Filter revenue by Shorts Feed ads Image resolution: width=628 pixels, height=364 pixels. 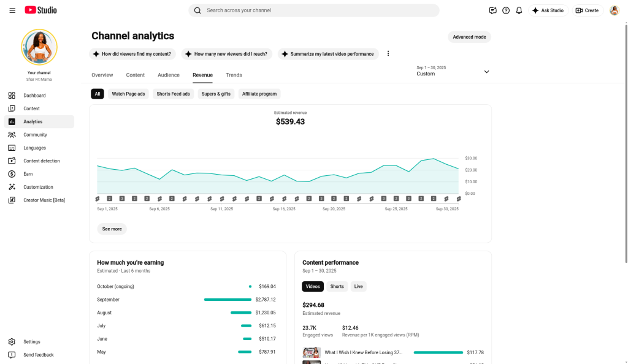pyautogui.click(x=173, y=94)
